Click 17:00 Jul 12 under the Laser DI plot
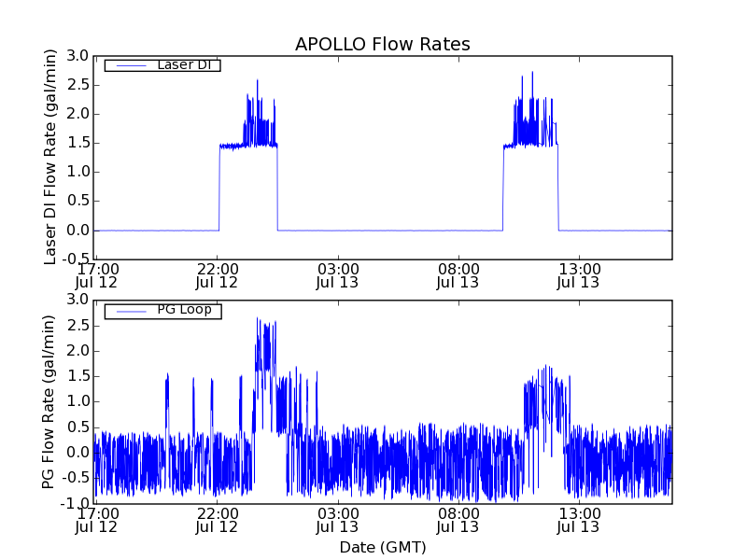 pyautogui.click(x=97, y=276)
